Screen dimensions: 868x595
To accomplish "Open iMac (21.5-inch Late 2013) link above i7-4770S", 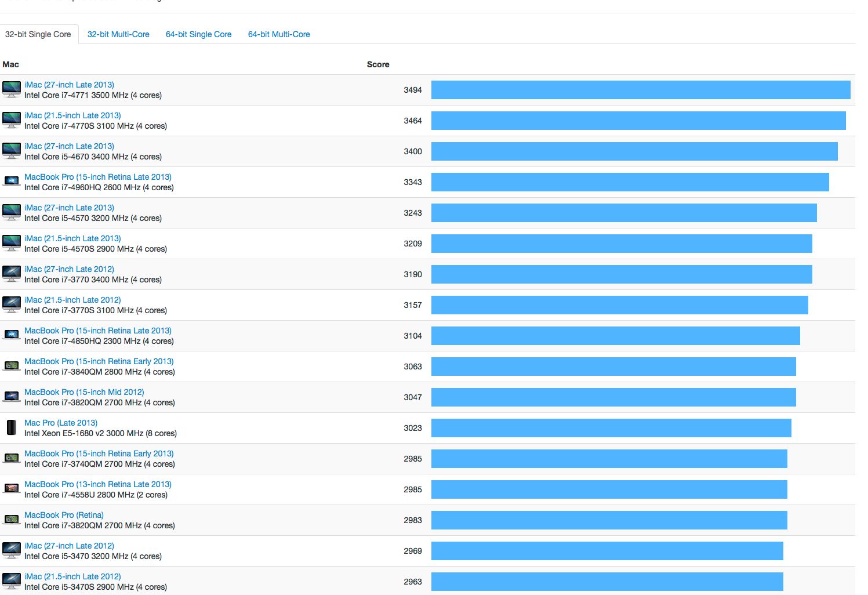I will (72, 115).
